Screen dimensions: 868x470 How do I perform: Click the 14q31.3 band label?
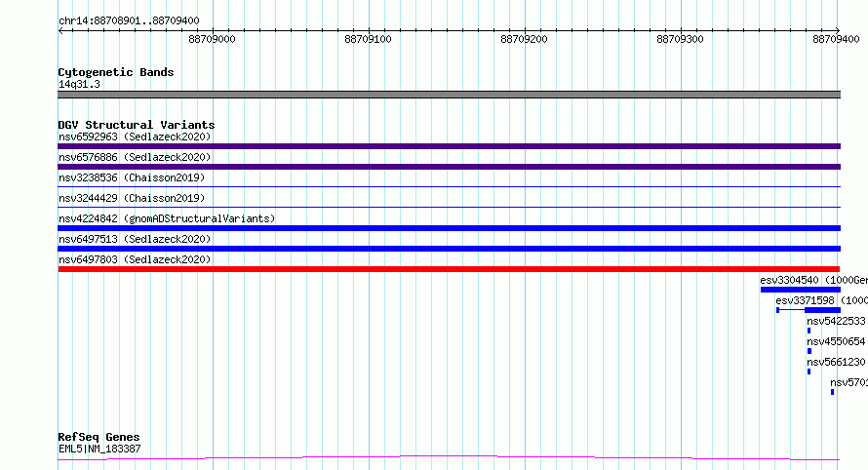point(79,84)
